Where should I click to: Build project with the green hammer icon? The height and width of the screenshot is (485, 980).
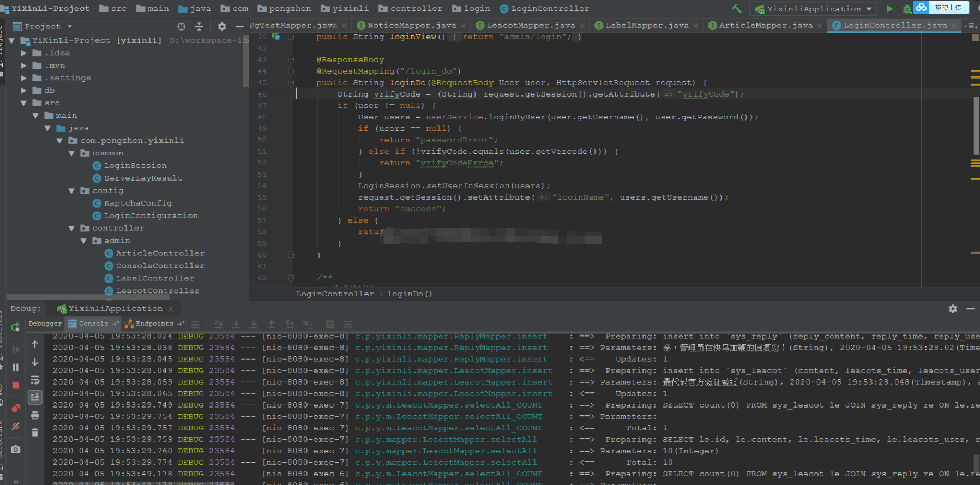click(737, 9)
